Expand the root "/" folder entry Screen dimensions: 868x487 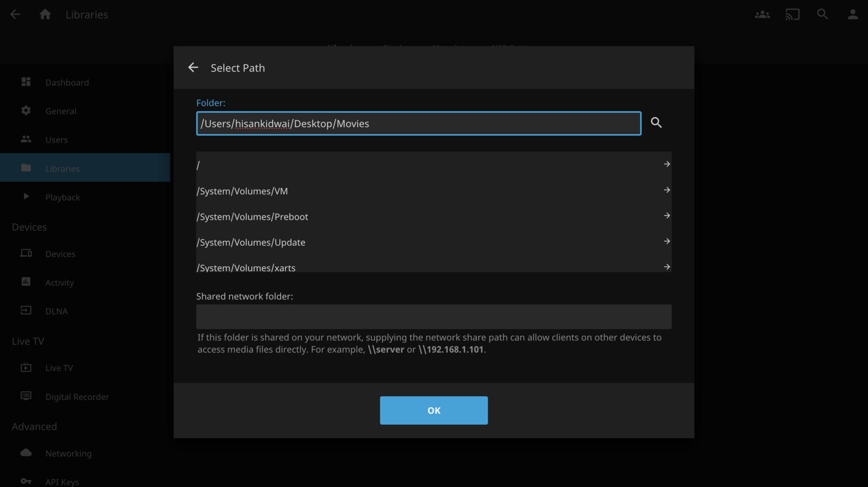click(667, 164)
